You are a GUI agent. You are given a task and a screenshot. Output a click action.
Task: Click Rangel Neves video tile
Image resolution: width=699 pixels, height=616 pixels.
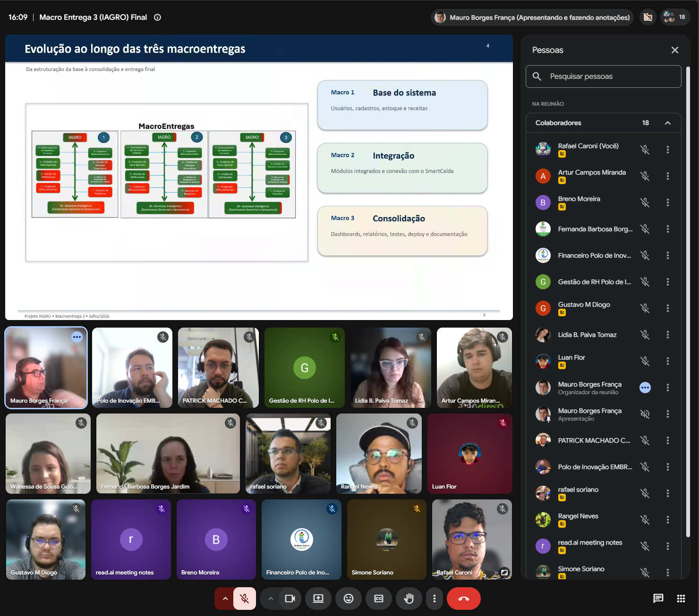click(x=379, y=454)
